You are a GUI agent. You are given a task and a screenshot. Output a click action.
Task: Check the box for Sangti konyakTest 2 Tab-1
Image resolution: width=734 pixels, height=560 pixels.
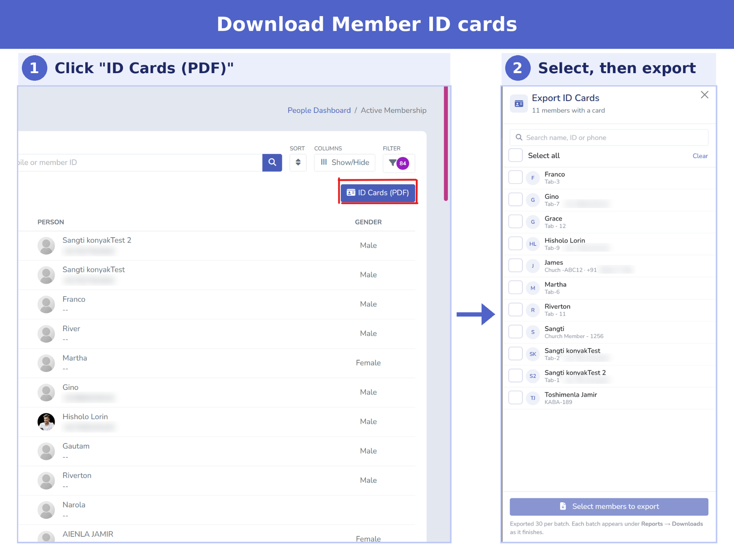[x=515, y=375]
